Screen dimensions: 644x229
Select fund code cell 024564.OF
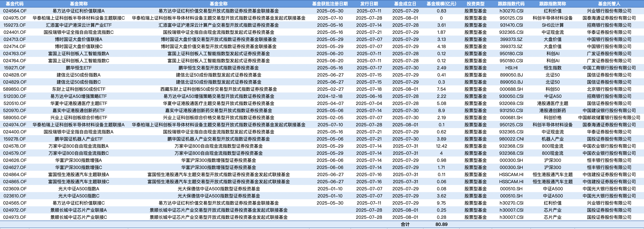click(14, 11)
